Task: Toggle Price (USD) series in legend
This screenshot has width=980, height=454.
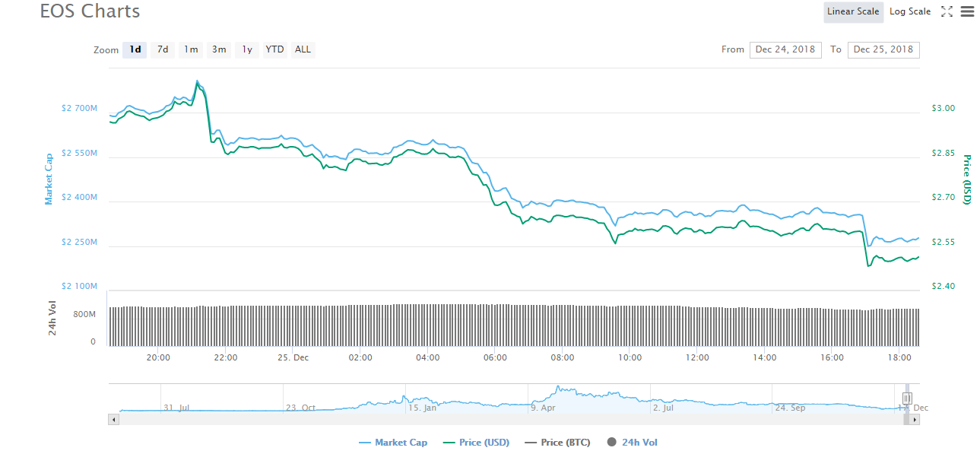Action: (475, 443)
